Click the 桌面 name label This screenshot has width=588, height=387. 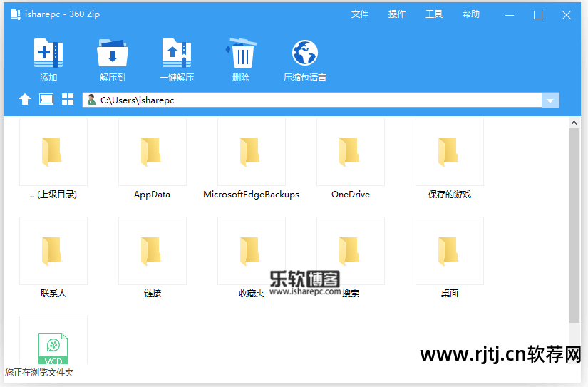450,293
